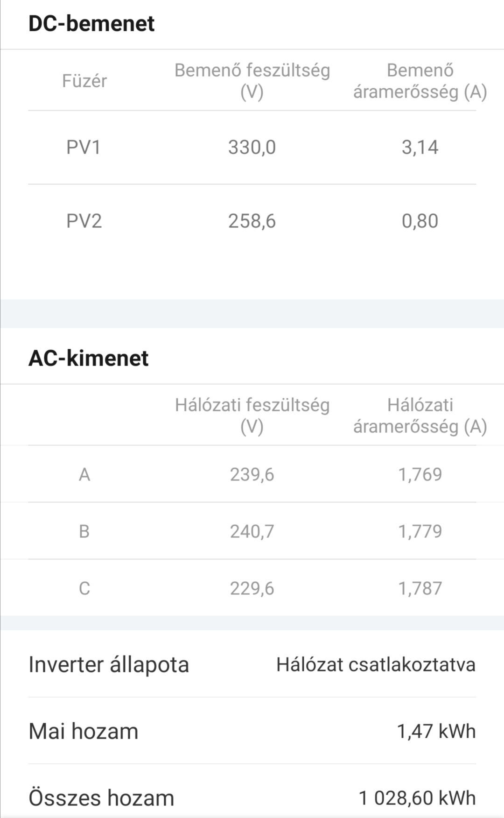
Task: Tap the Bemenő áramerősség (A) column header
Action: pyautogui.click(x=420, y=81)
